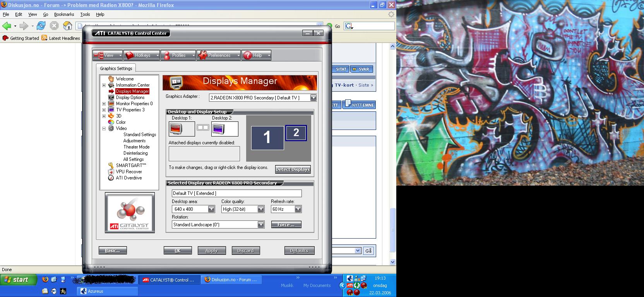Screen dimensions: 644x297
Task: Select VPU Recover tree item
Action: [129, 172]
